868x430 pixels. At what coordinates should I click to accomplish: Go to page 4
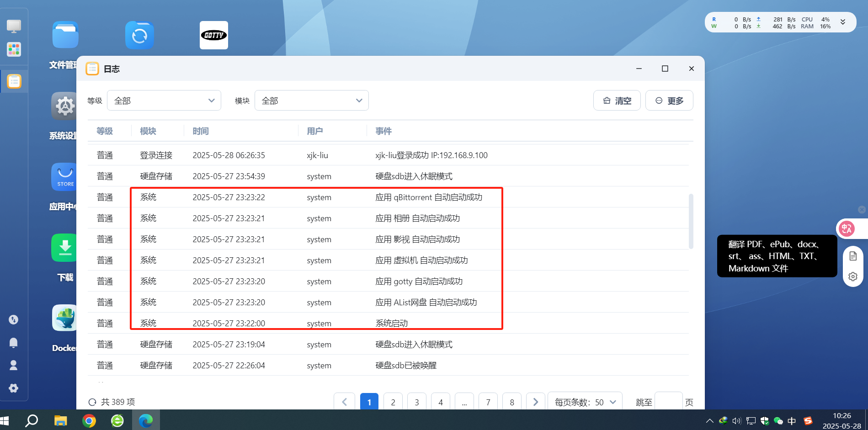click(x=441, y=402)
